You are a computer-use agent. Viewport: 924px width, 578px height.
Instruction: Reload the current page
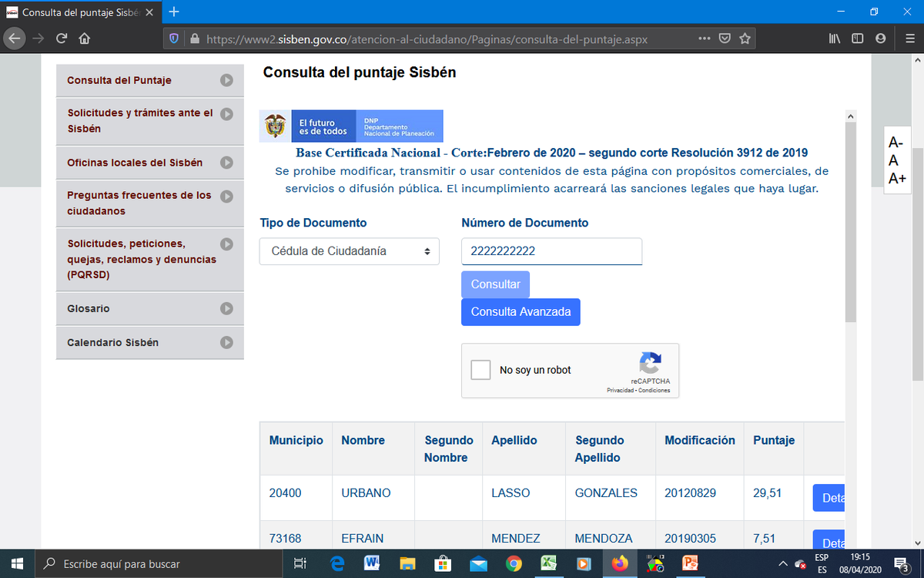pyautogui.click(x=62, y=39)
